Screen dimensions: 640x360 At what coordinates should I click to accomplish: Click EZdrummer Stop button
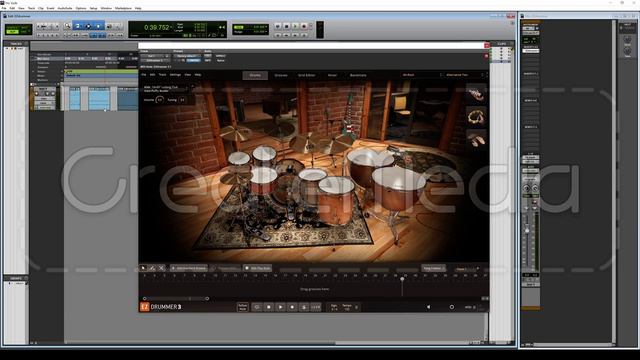tap(268, 307)
